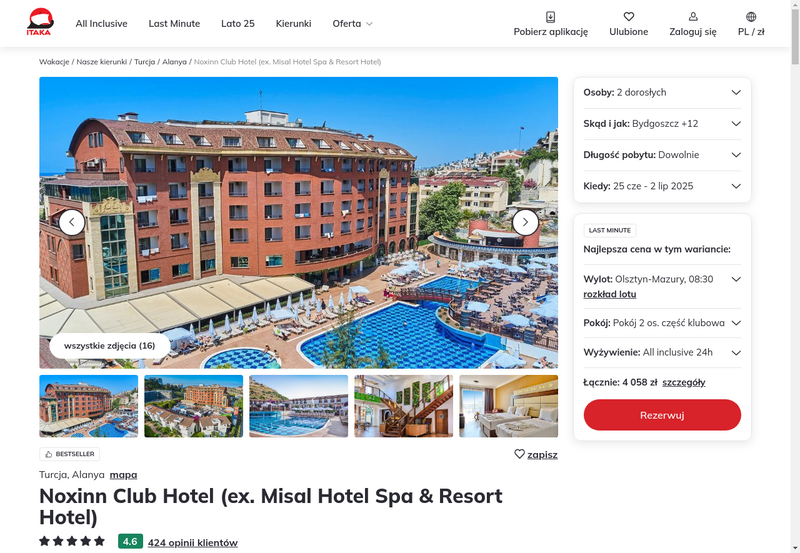800x553 pixels.
Task: Expand the Skąd i jak departure dropdown
Action: click(x=662, y=123)
